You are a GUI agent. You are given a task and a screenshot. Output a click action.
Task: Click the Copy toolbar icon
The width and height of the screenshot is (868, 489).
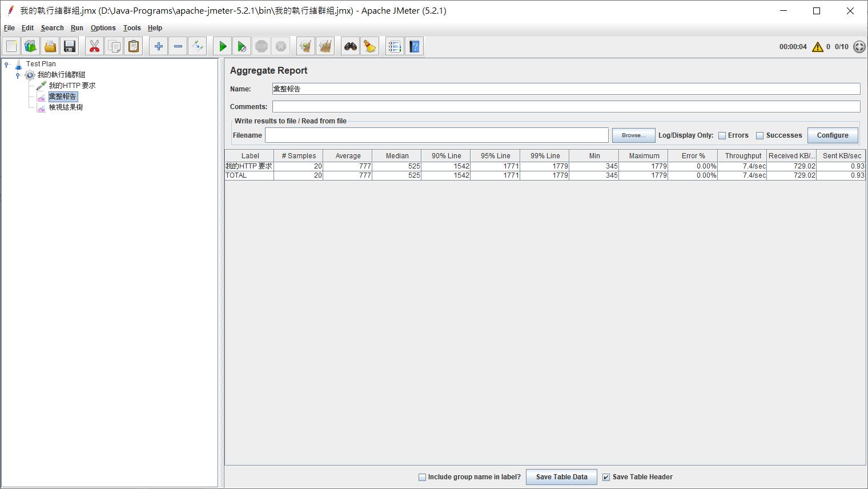(x=114, y=46)
